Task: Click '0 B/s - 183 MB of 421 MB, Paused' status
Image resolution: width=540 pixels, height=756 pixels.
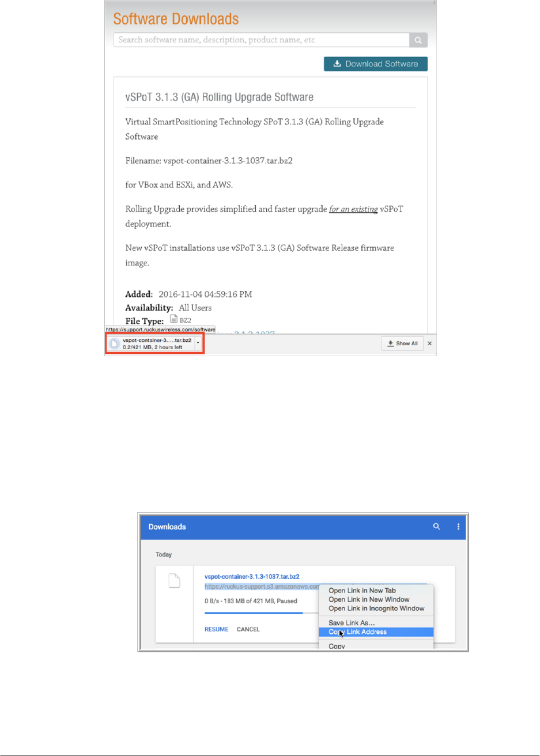Action: coord(251,601)
